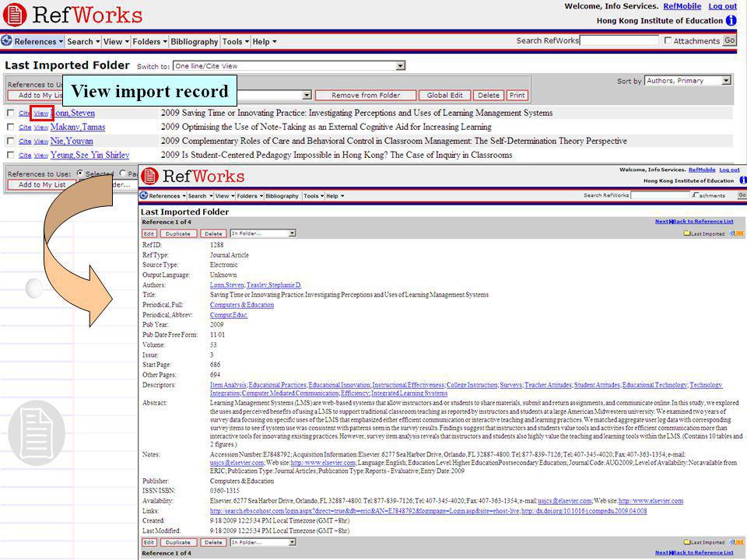Screen dimensions: 747x560
Task: Click the Print button
Action: 517,95
